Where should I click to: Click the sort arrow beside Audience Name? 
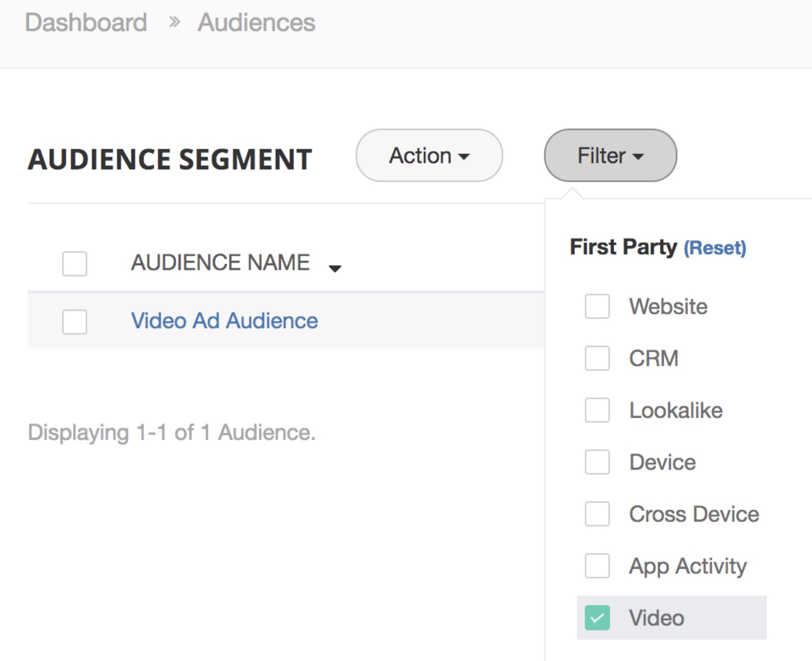point(335,268)
